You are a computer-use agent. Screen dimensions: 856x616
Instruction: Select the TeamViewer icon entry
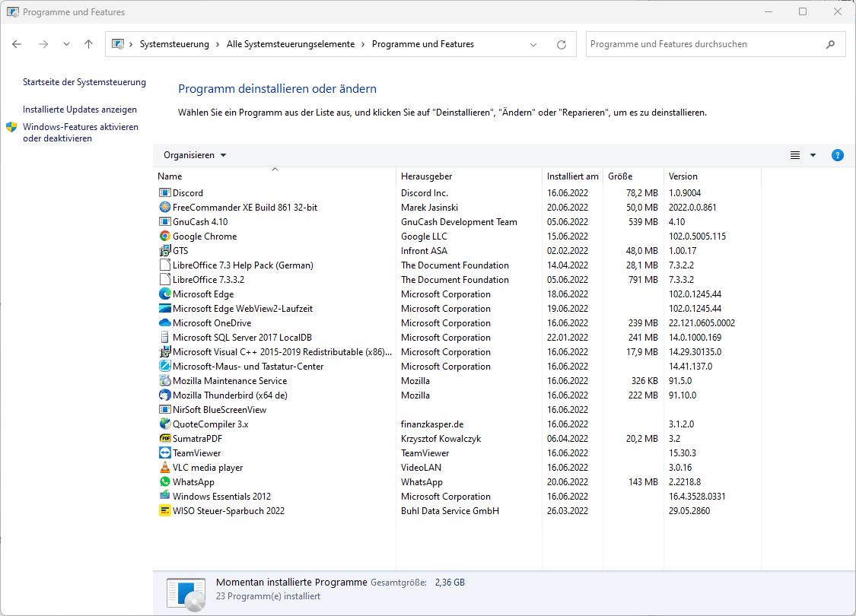[164, 452]
